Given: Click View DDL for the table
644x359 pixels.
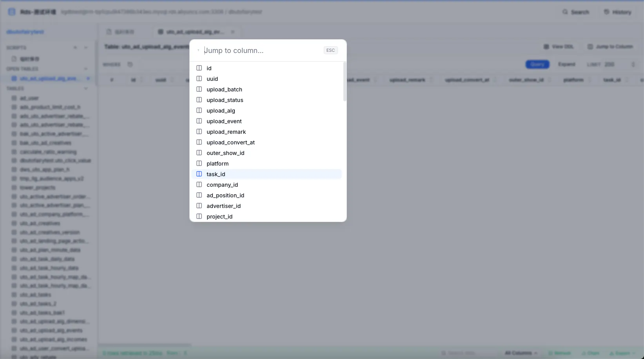Looking at the screenshot, I should 559,47.
